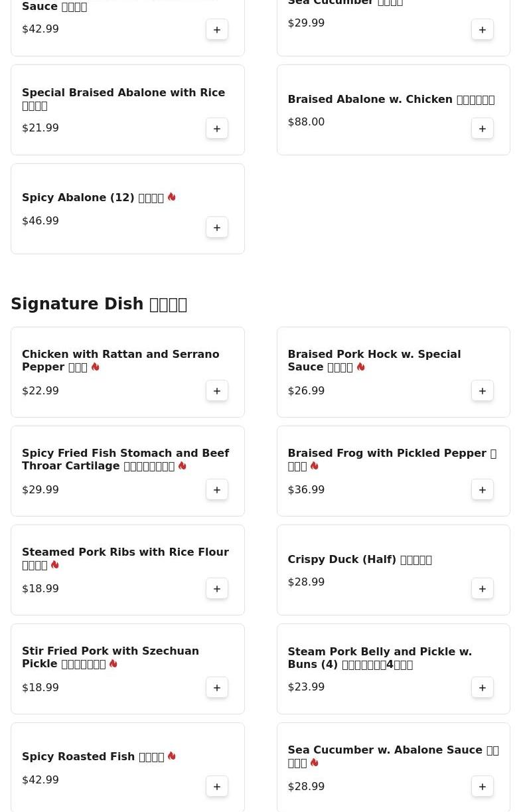The image size is (521, 812).
Task: Add Stir Fried Pork with Szechuan Pickle
Action: tap(217, 688)
